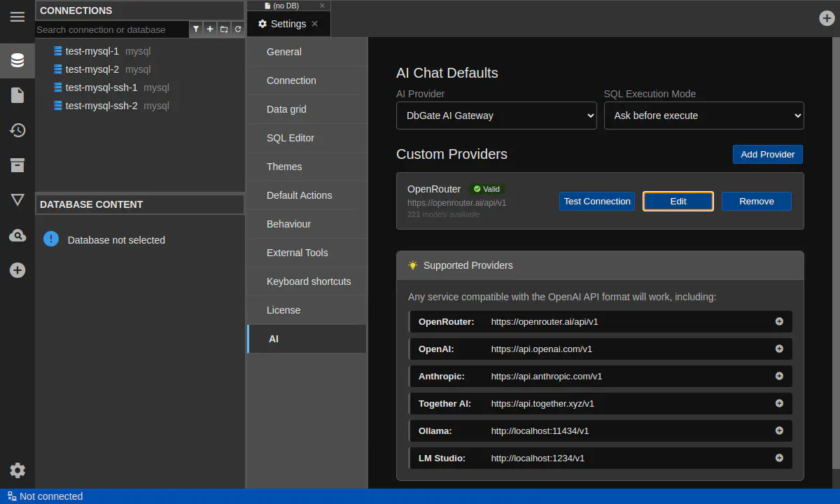Open the AI Provider dropdown

pos(496,115)
